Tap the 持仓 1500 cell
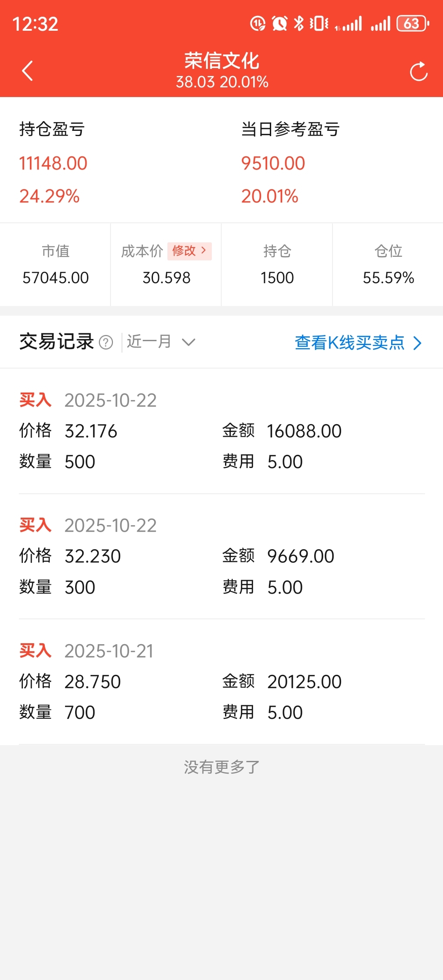The width and height of the screenshot is (443, 980). click(x=277, y=265)
